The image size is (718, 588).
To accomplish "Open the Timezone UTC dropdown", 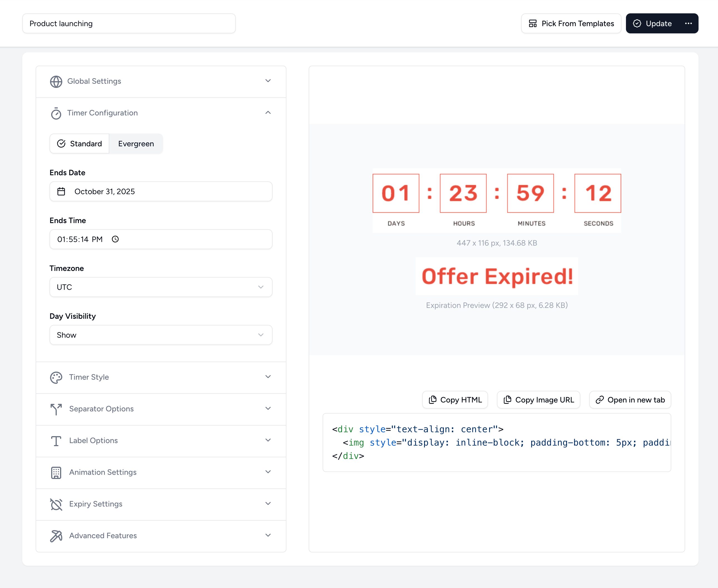I will coord(160,287).
